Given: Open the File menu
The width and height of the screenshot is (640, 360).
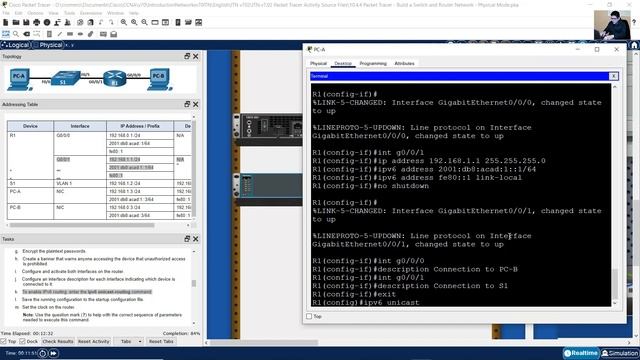Looking at the screenshot, I should (6, 13).
